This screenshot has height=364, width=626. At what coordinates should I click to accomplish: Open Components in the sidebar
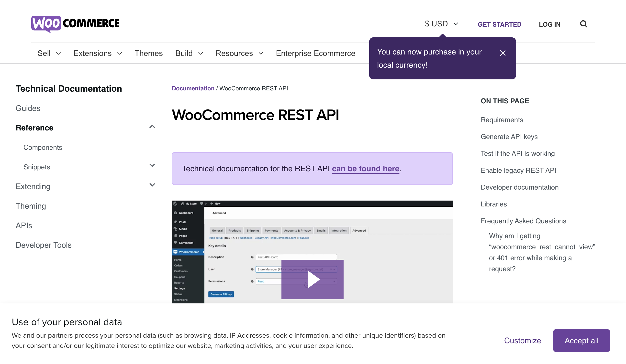(x=43, y=147)
